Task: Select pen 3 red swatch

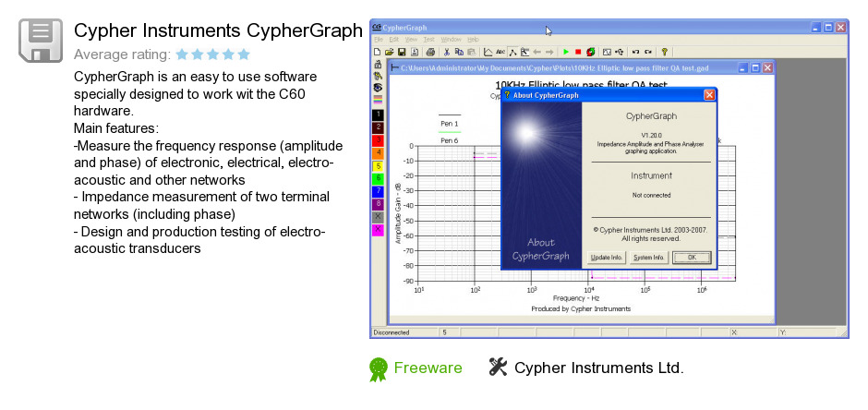Action: tap(378, 140)
